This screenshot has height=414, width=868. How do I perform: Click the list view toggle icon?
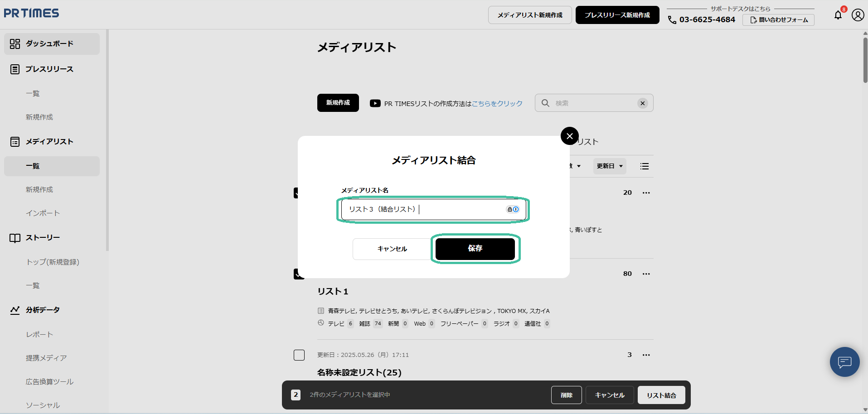644,166
